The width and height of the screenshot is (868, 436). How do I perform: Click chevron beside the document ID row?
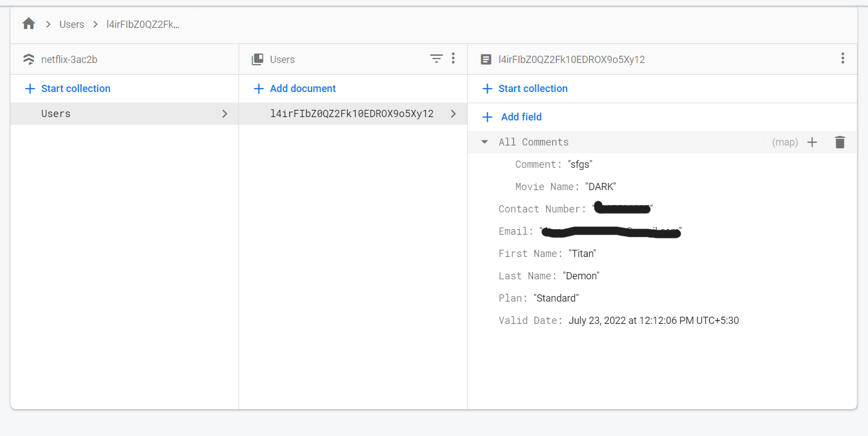pos(453,114)
